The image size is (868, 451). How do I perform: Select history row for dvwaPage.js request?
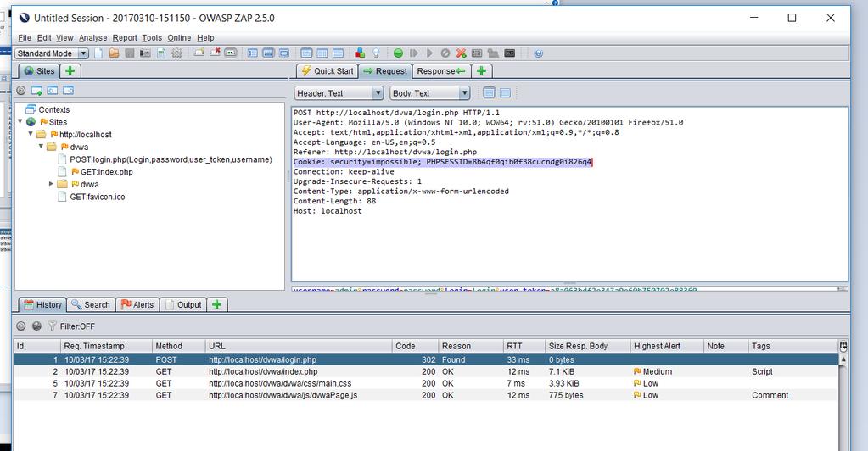(426, 395)
